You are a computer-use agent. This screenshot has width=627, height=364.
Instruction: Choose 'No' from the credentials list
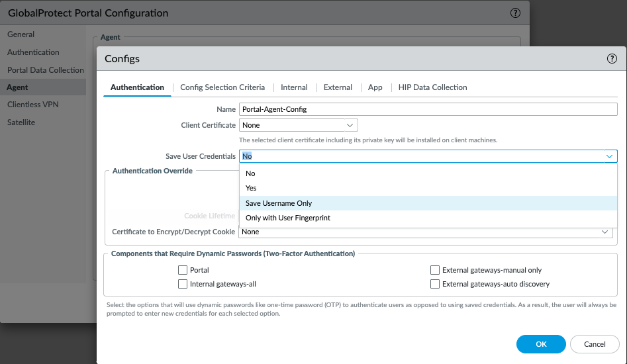pos(428,173)
